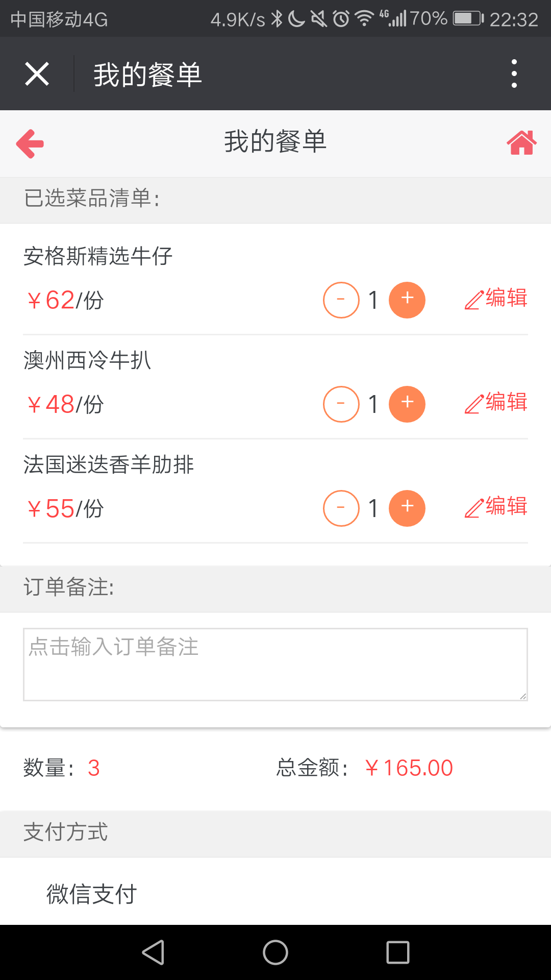Close the page with X icon
Screen dimensions: 551x980
coord(37,74)
